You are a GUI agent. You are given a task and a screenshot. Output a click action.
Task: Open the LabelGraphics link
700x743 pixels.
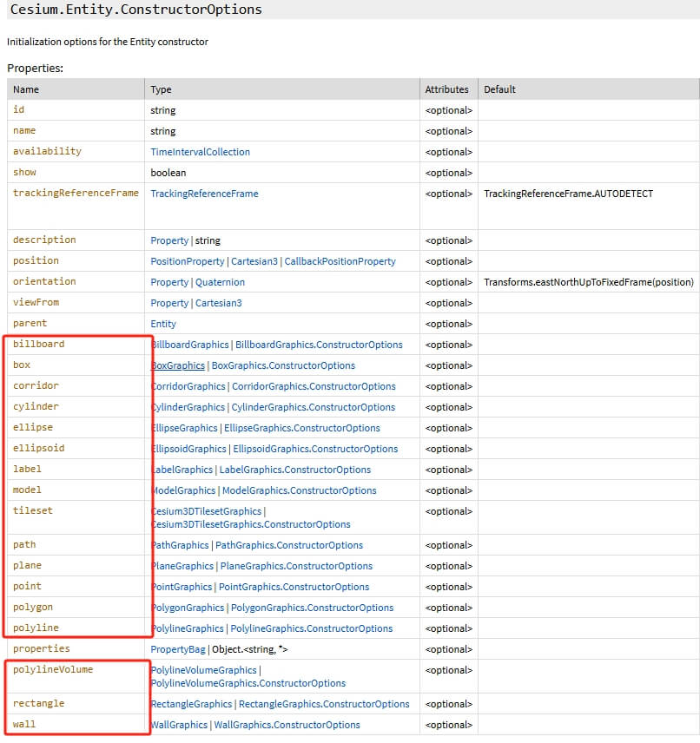coord(182,470)
